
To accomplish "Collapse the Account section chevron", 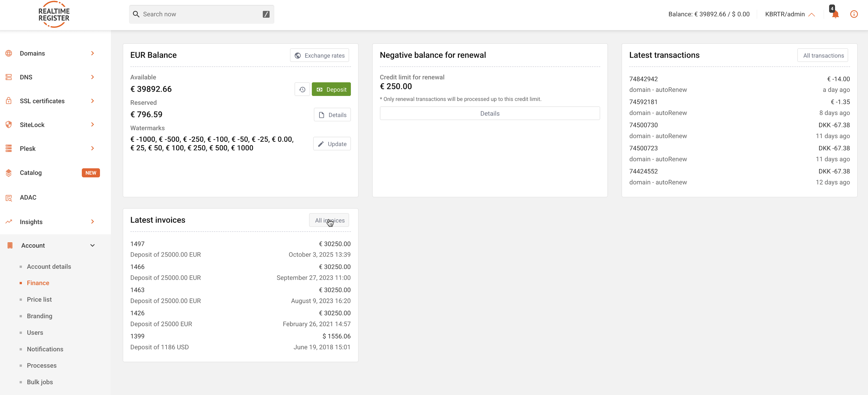I will click(92, 245).
